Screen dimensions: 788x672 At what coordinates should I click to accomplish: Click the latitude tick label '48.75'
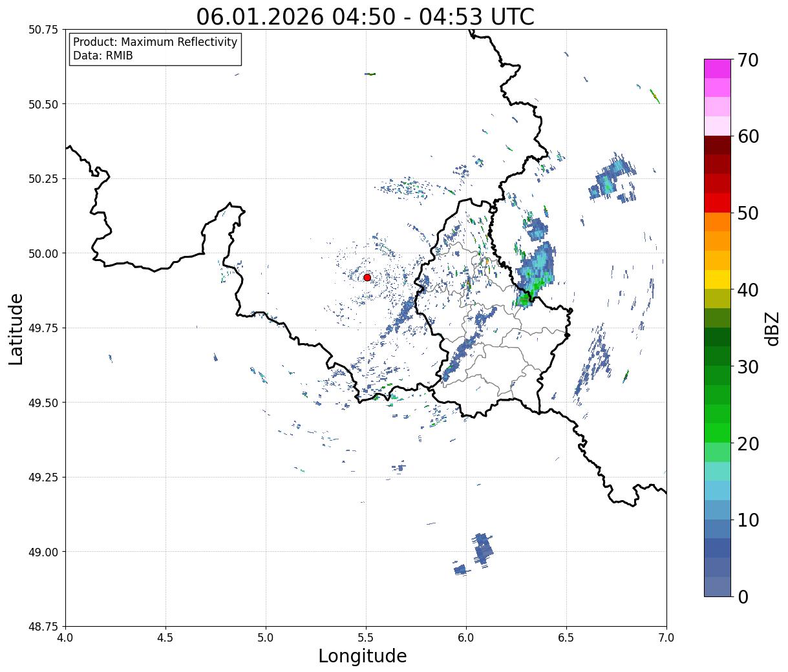(x=43, y=627)
